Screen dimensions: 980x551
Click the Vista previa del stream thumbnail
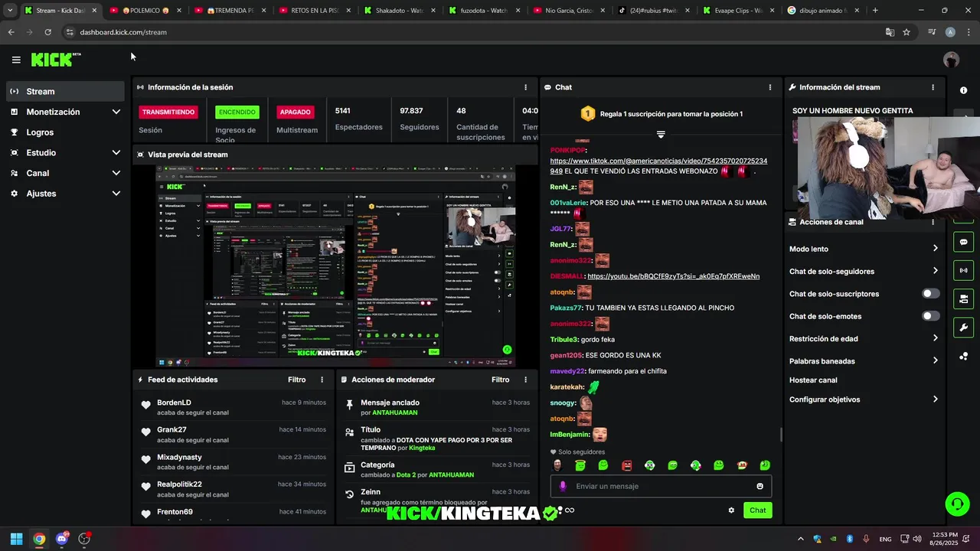[335, 266]
